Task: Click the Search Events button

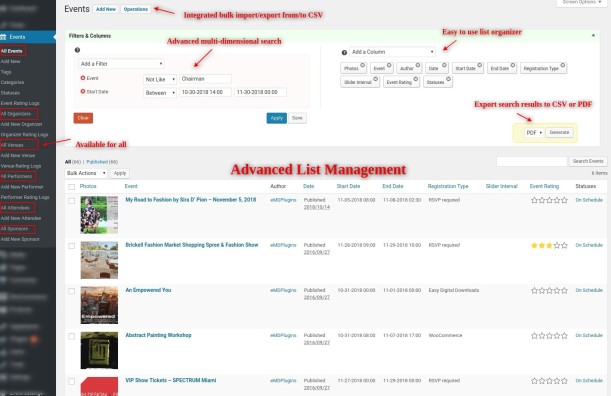Action: 588,161
